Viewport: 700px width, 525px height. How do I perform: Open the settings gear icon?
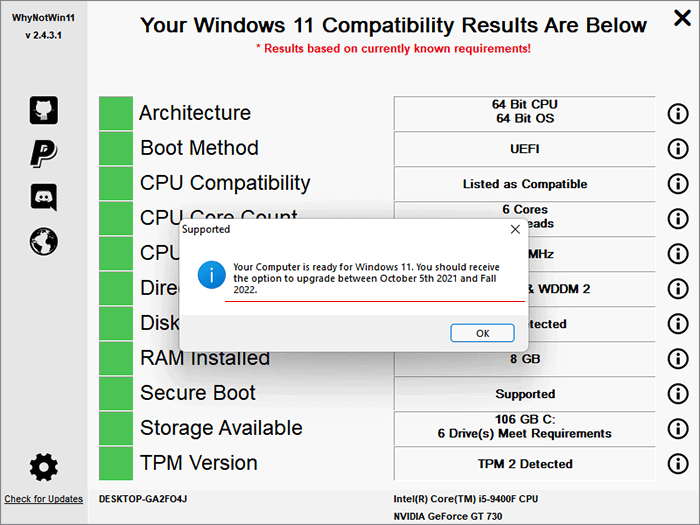pyautogui.click(x=44, y=466)
